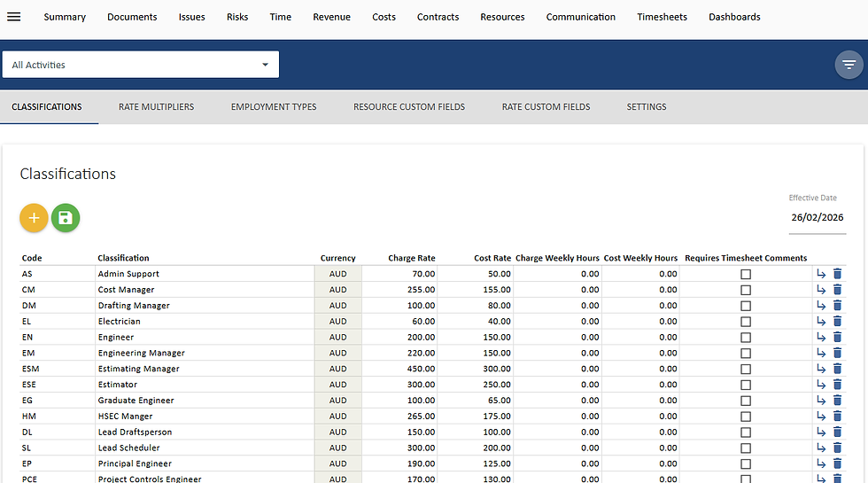Click the HSEC Manger classification name
868x483 pixels.
(125, 416)
